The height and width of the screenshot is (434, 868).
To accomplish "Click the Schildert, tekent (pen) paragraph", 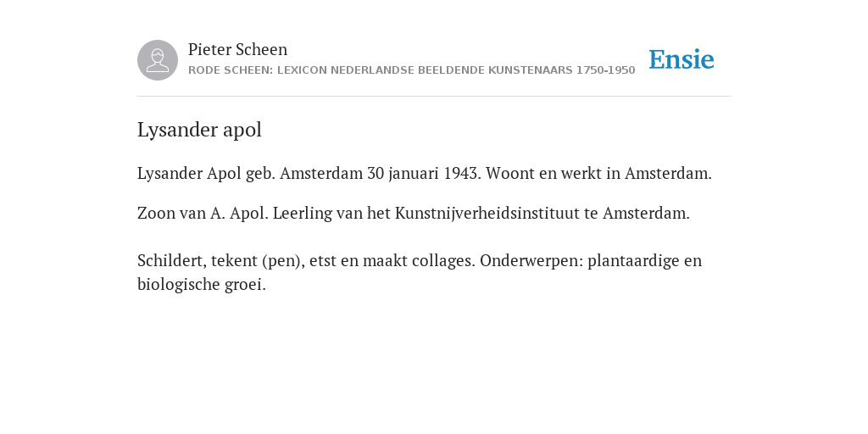I will 420,272.
